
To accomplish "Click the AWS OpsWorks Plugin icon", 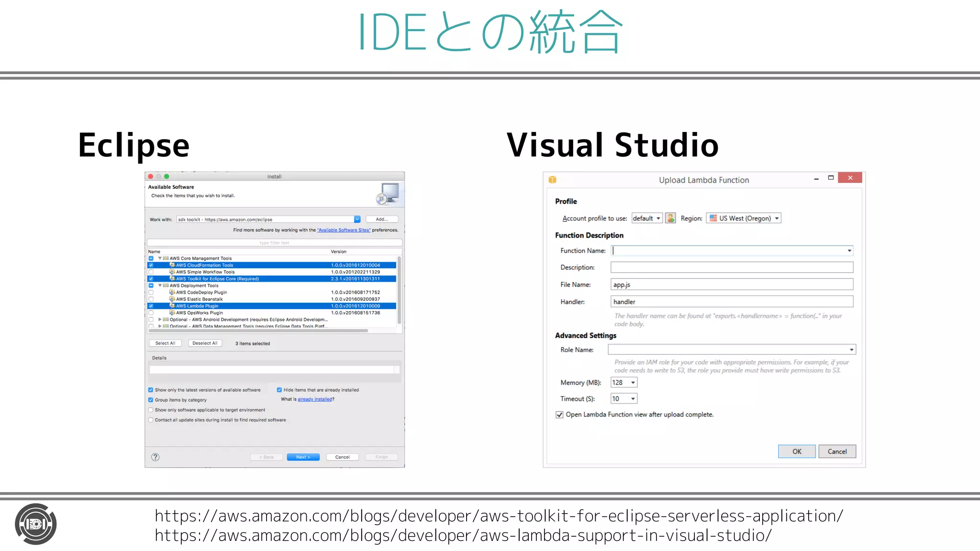I will pyautogui.click(x=172, y=312).
